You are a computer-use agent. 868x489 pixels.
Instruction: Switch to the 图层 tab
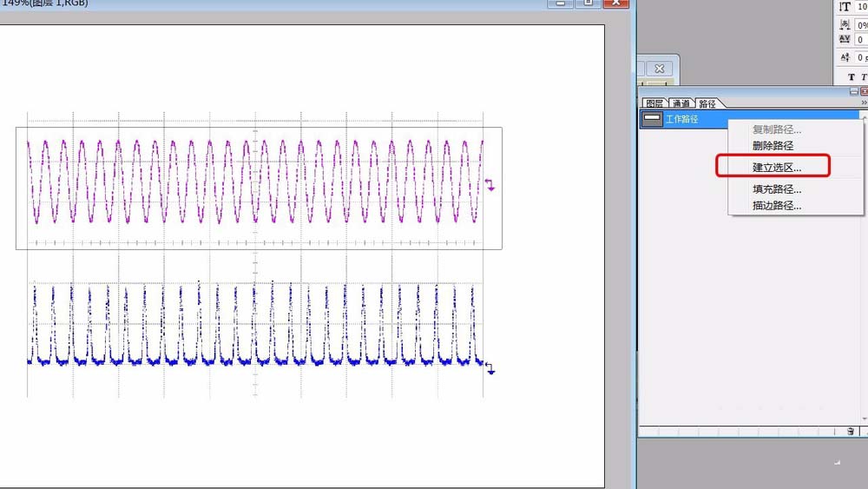654,103
